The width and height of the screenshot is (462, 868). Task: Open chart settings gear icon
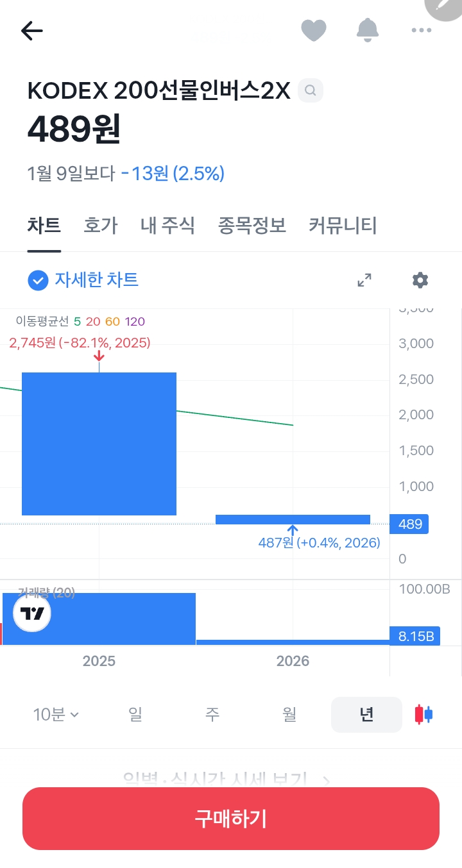point(420,280)
